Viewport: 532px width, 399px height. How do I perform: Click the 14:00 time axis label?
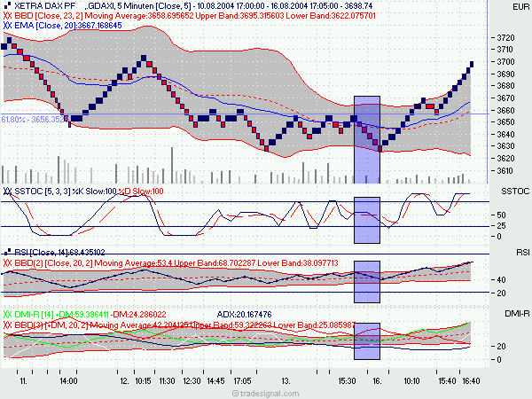[68, 381]
